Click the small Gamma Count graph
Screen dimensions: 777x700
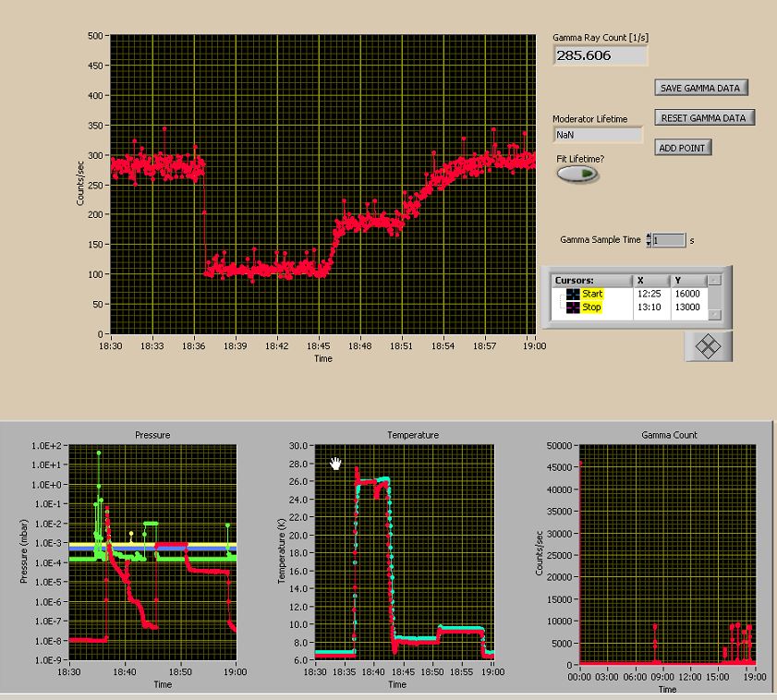tap(666, 552)
